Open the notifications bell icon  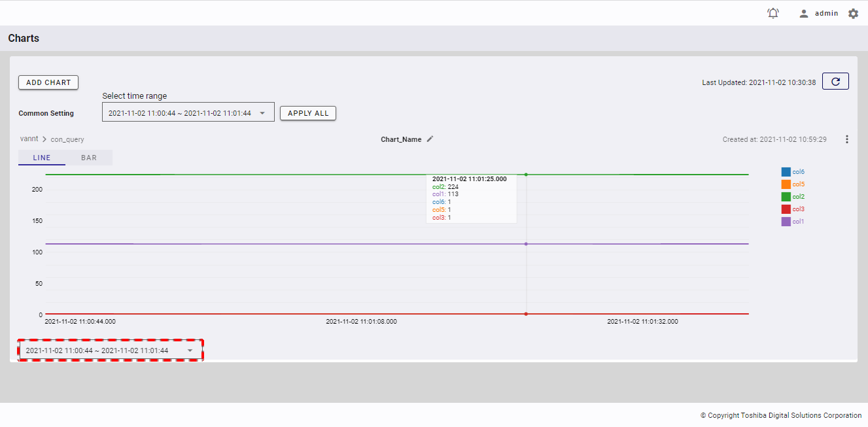point(773,13)
